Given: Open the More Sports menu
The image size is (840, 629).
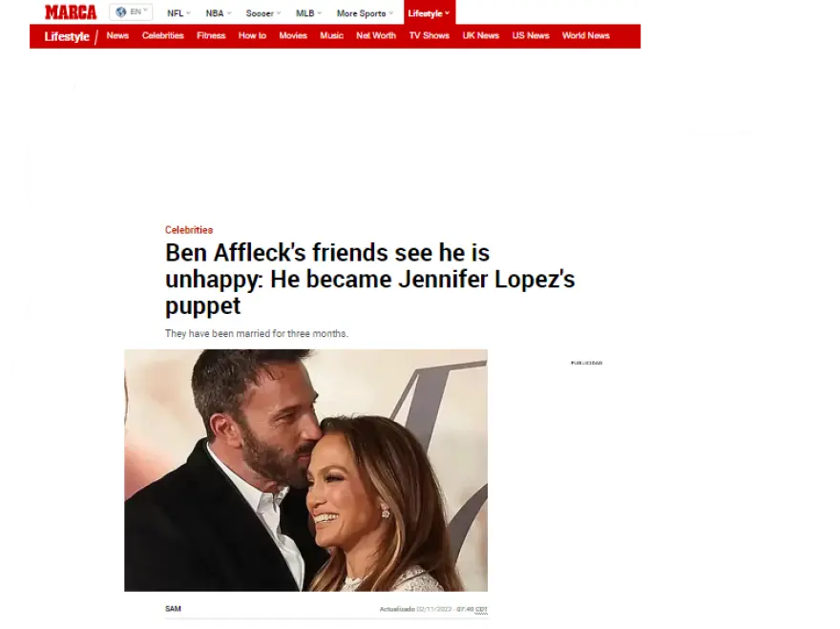Looking at the screenshot, I should pyautogui.click(x=365, y=13).
